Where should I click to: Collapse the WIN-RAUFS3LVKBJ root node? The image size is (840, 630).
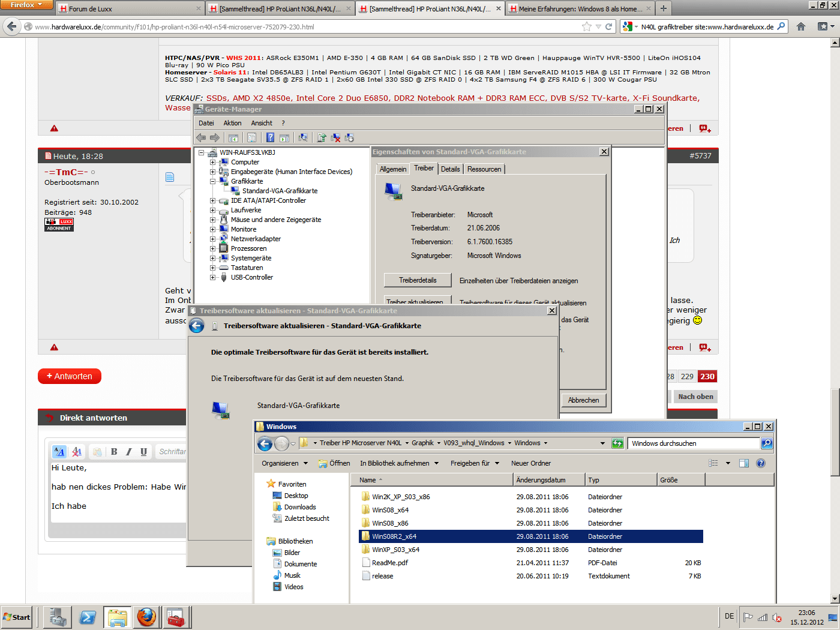pyautogui.click(x=202, y=152)
